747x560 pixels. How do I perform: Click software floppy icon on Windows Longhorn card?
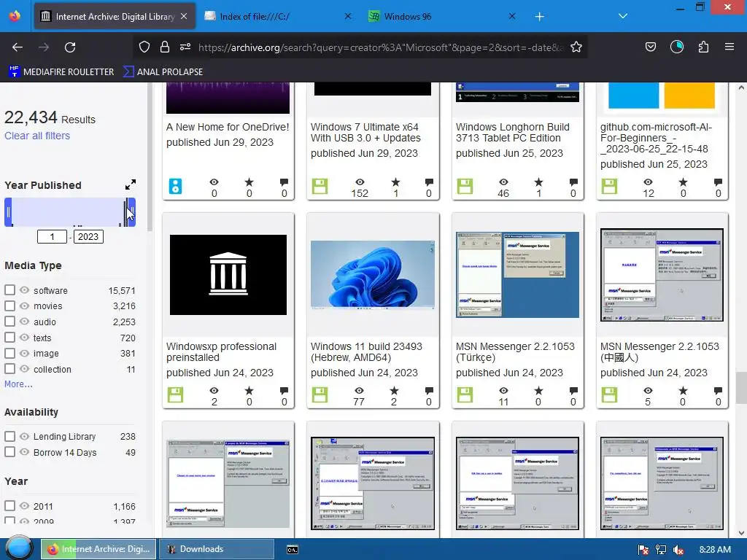465,186
